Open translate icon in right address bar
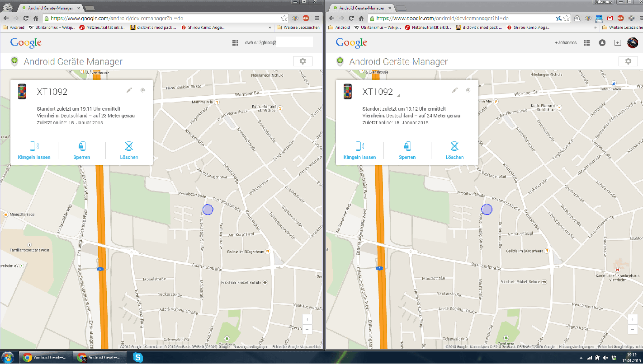Image resolution: width=643 pixels, height=364 pixels. (560, 19)
